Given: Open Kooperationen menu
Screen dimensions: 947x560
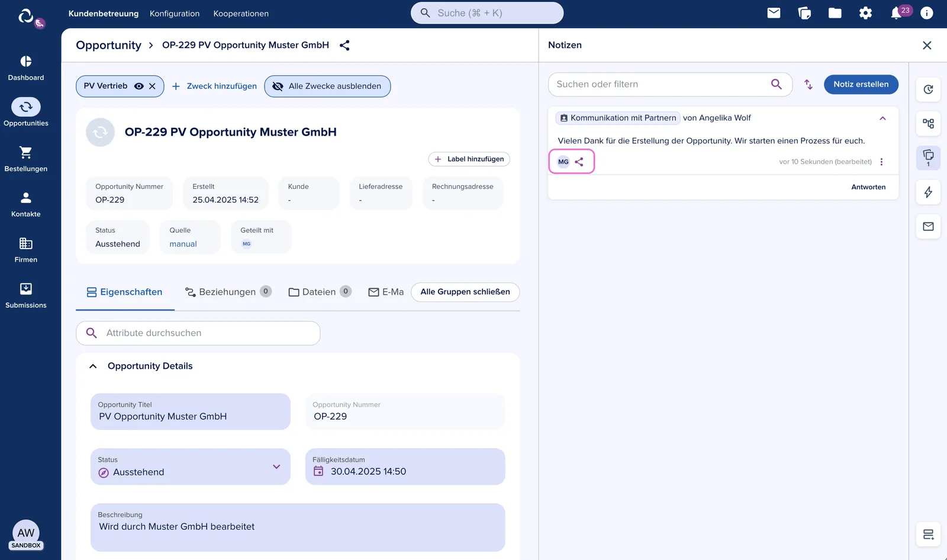Looking at the screenshot, I should 241,14.
